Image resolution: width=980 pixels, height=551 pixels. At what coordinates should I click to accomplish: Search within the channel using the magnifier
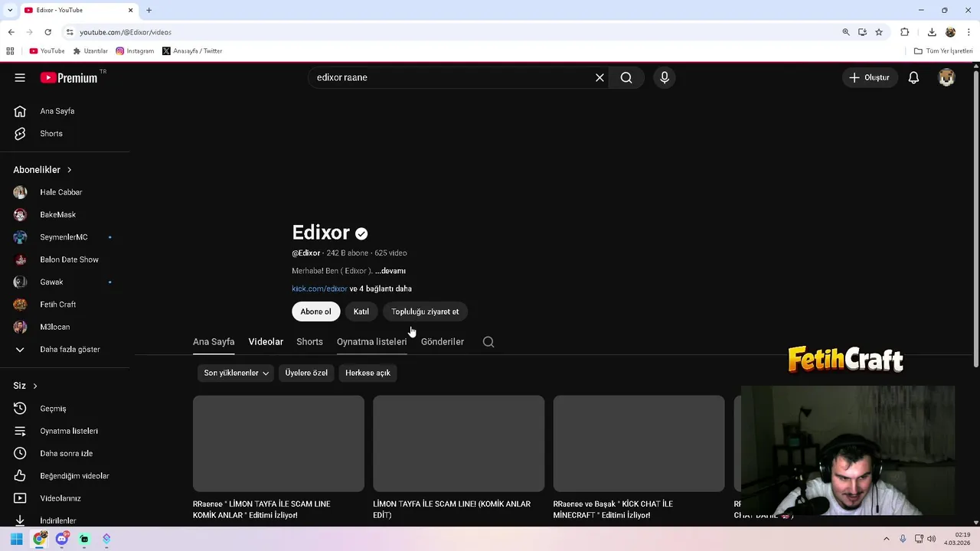488,341
